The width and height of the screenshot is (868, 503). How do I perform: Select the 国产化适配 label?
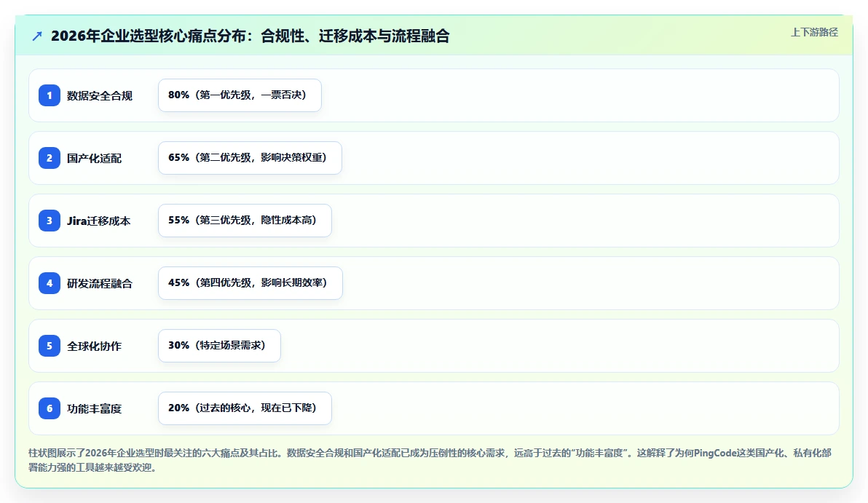click(x=94, y=158)
